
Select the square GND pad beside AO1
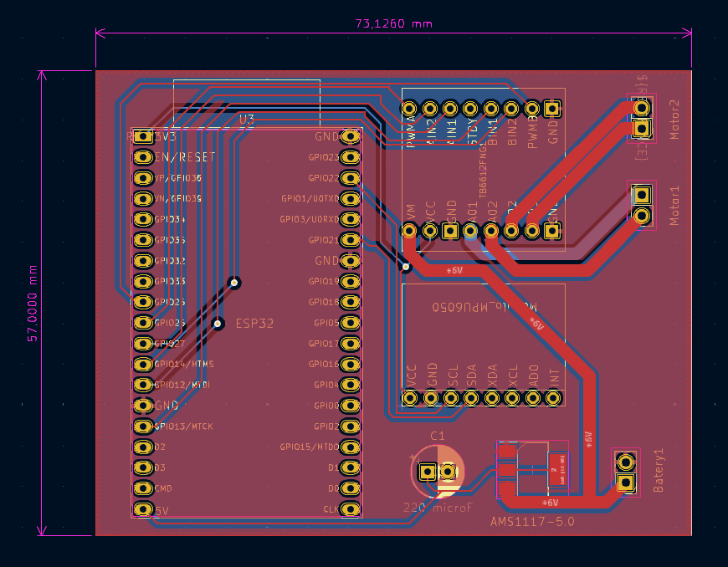tap(450, 231)
